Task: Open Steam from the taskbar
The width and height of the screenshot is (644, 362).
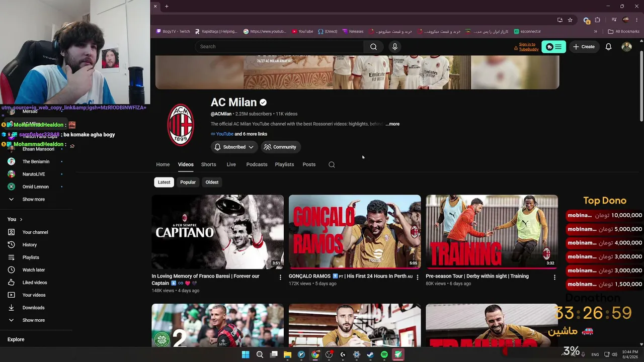Action: (370, 354)
